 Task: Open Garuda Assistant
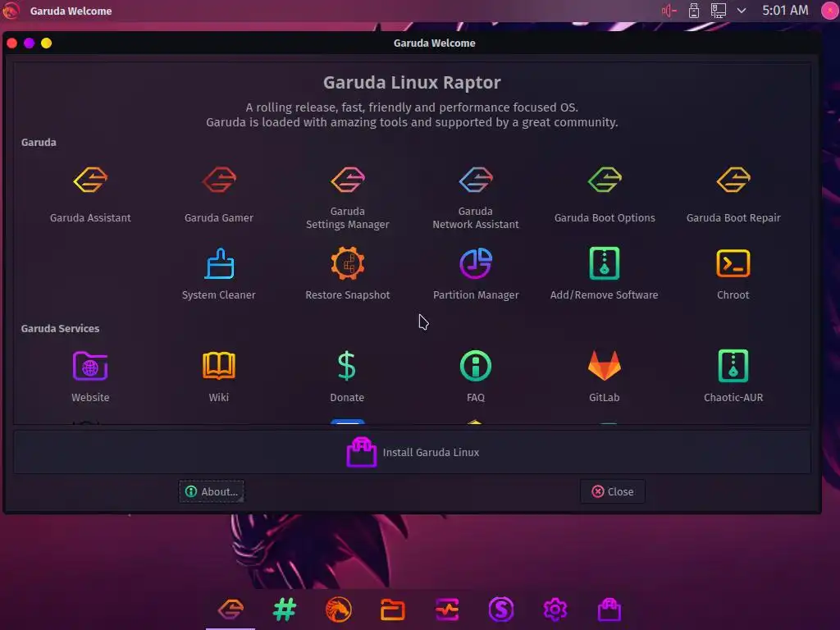click(x=90, y=194)
